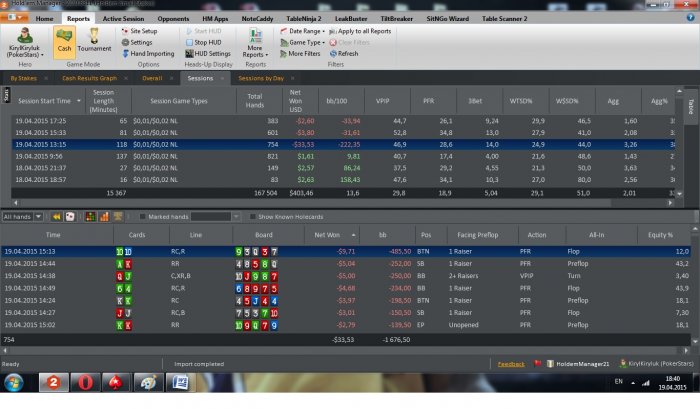Open the Game Type filter
700x409 pixels.
[302, 42]
